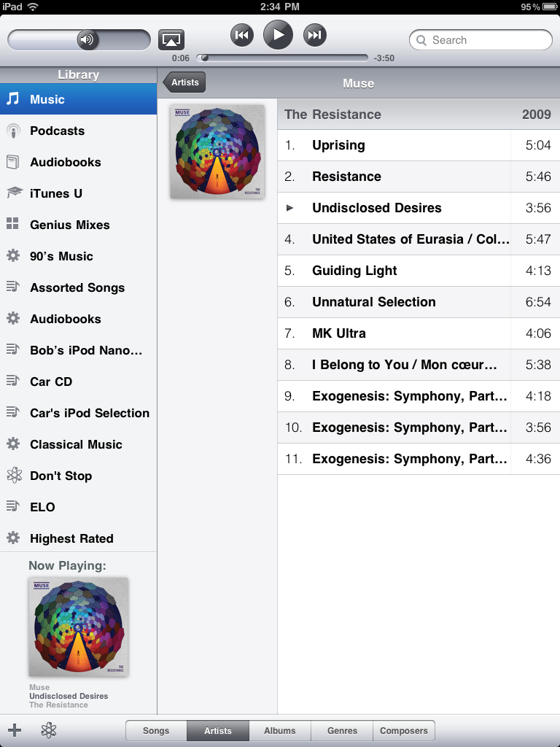Tap The Resistance album header
This screenshot has height=747, width=560.
(419, 115)
